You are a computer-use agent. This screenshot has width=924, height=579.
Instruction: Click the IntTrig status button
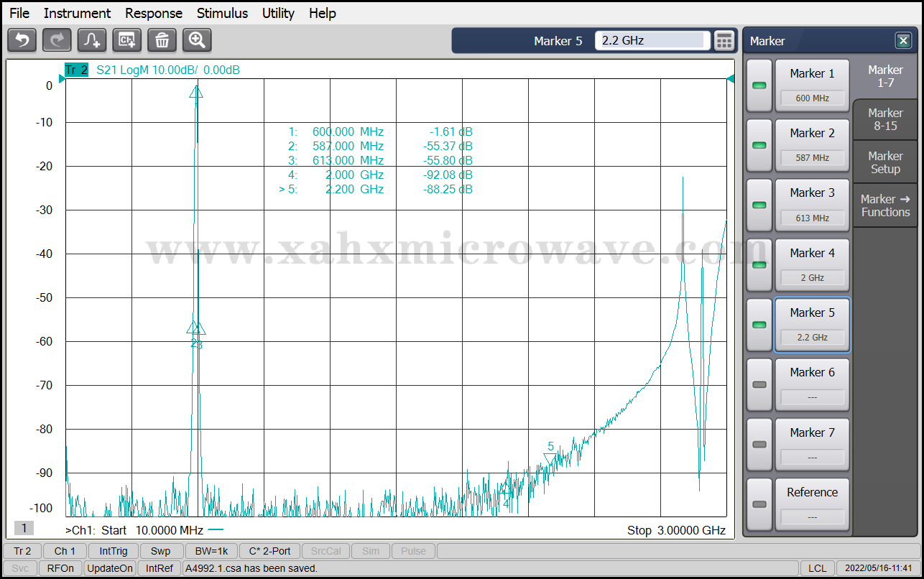pos(114,551)
